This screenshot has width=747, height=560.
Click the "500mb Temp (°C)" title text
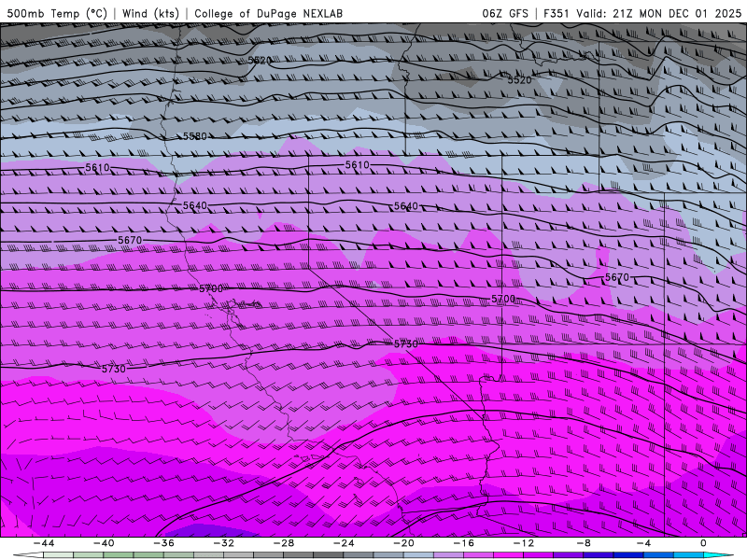57,13
